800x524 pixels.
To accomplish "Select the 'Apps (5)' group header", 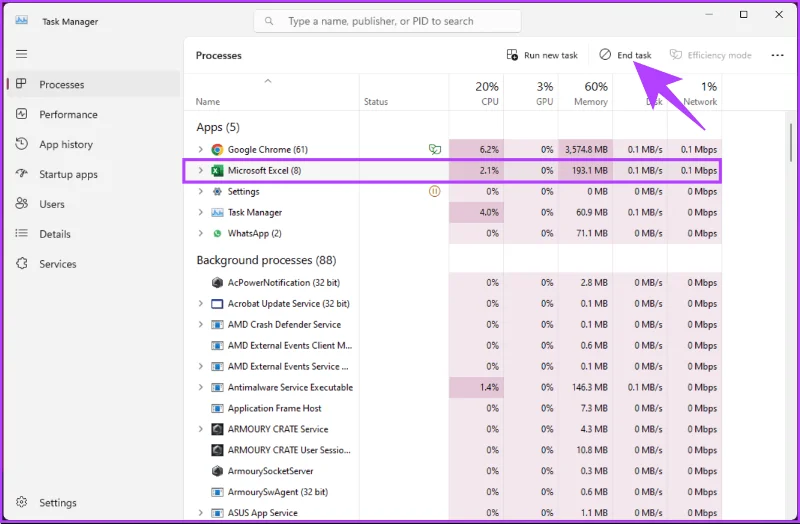I will 218,127.
